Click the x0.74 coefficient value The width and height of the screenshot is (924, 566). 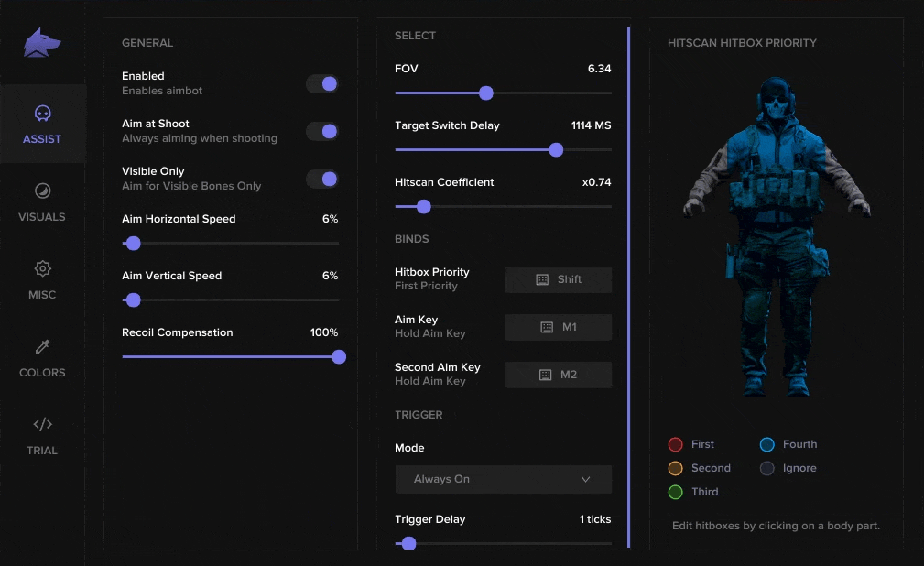click(596, 182)
